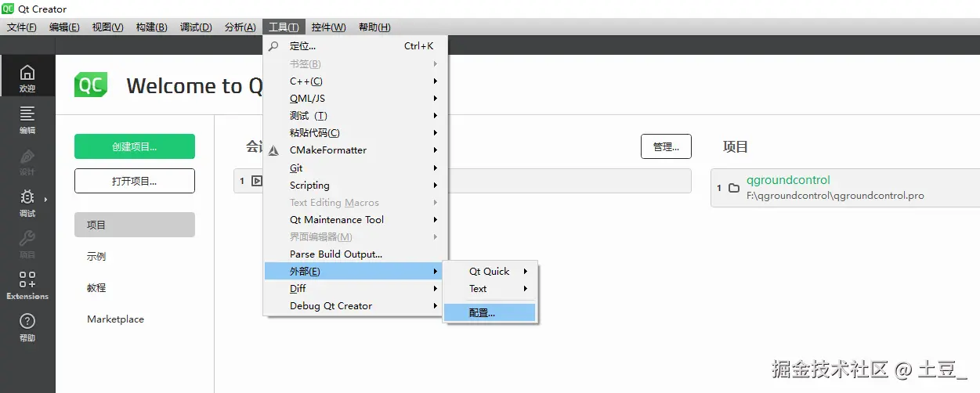Click the 创建项目... button
The height and width of the screenshot is (393, 980).
135,146
